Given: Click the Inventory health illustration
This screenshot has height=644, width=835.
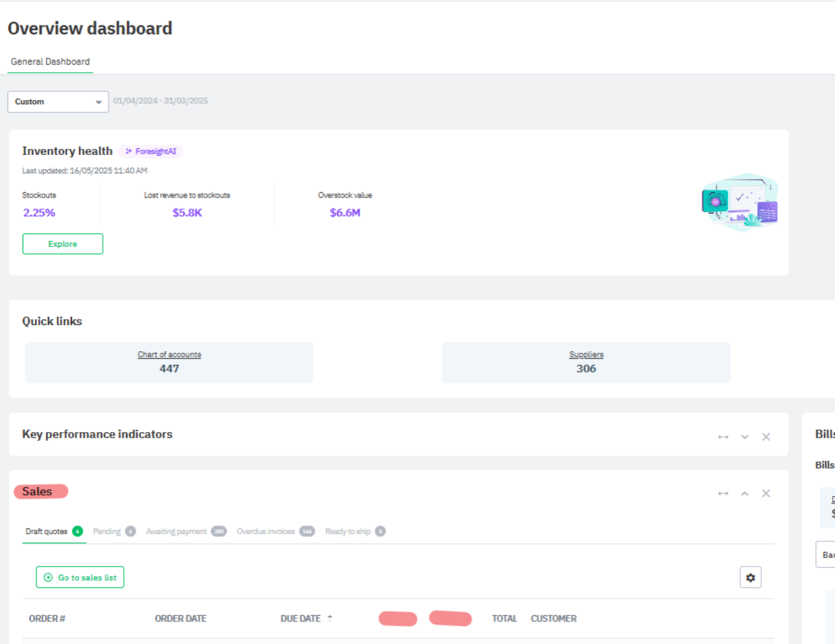Looking at the screenshot, I should click(739, 202).
